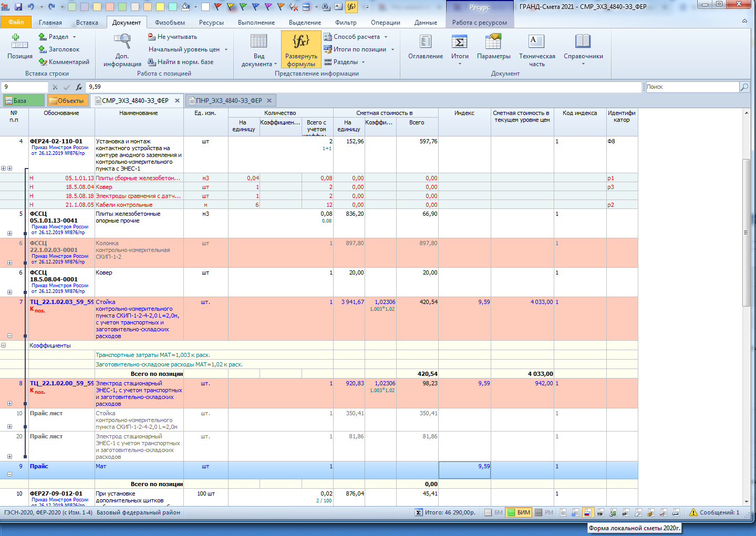756x536 pixels.
Task: Click the save icon in quick access toolbar
Action: coord(18,7)
